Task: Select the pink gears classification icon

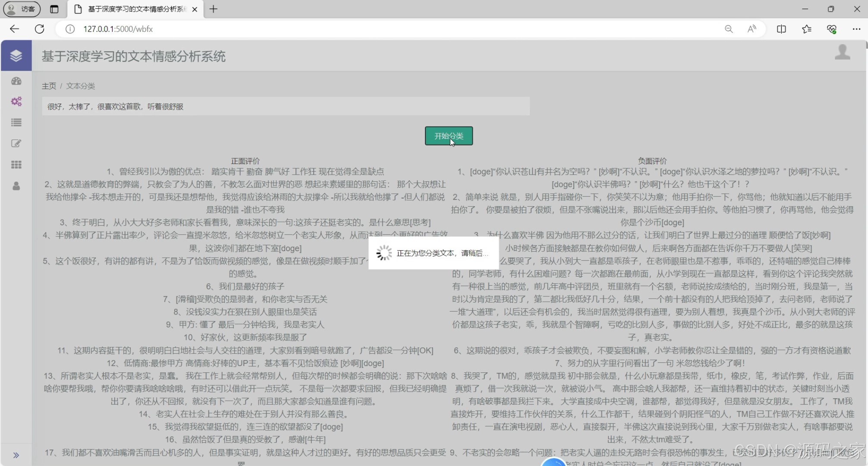Action: [16, 101]
